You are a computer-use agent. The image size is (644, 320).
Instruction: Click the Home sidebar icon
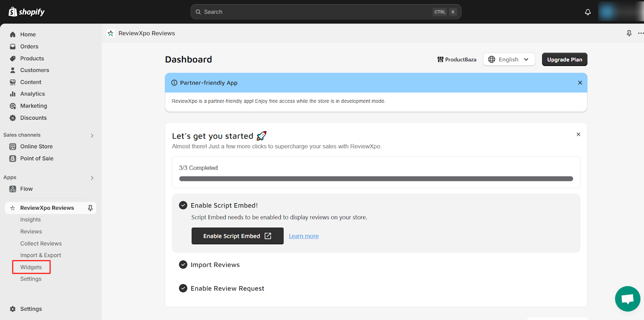[x=13, y=35]
